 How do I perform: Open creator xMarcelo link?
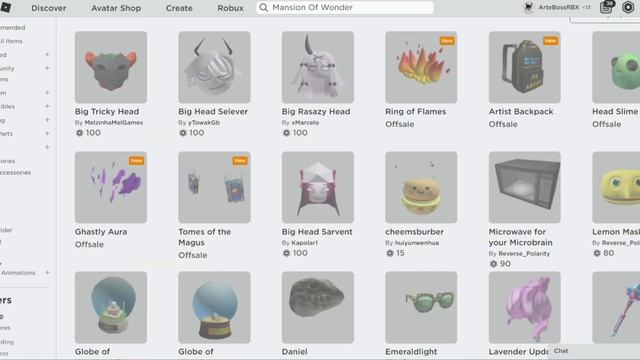coord(305,122)
